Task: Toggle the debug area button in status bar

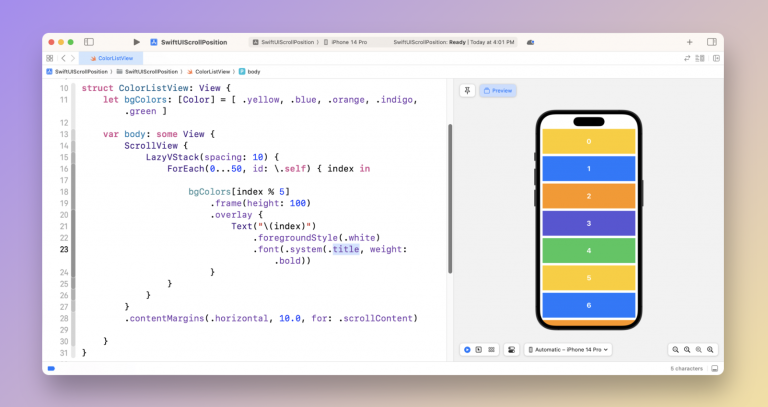Action: click(x=714, y=368)
